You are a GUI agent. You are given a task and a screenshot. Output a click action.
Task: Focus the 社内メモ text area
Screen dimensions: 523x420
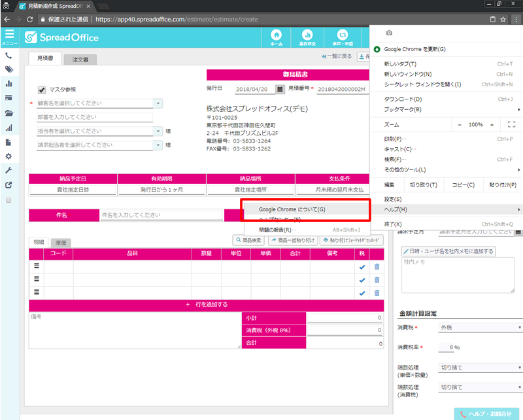[458, 275]
